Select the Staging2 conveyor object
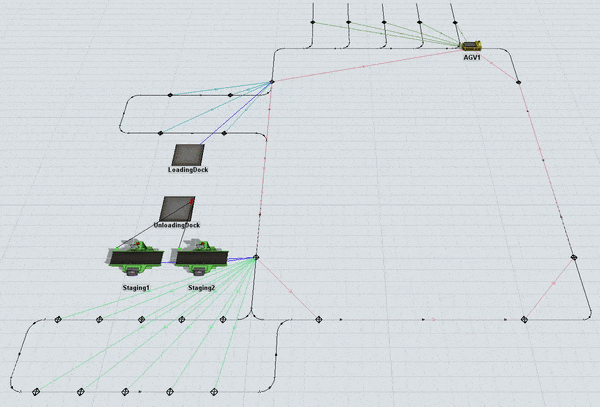Viewport: 600px width, 407px height. coord(201,258)
